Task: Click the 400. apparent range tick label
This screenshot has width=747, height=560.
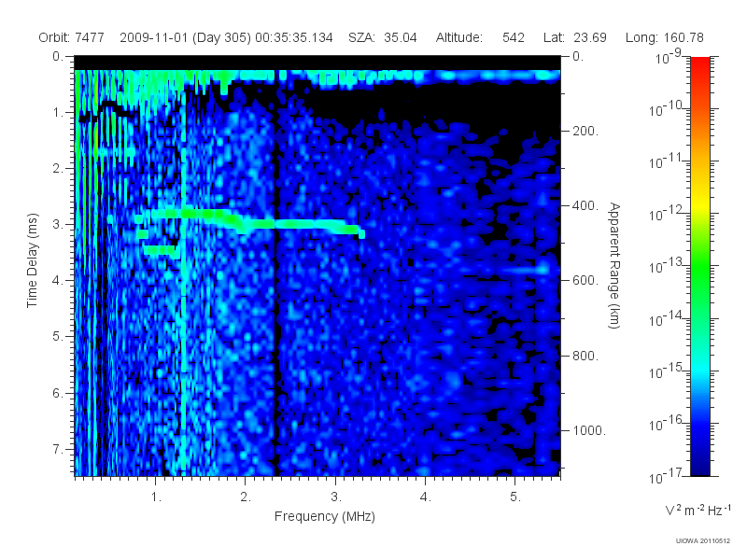Action: (585, 205)
